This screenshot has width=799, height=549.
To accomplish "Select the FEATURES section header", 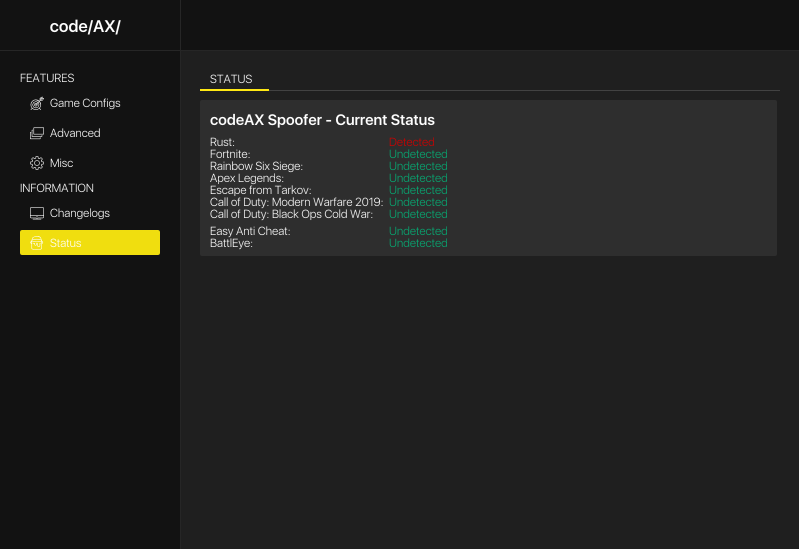I will 47,78.
